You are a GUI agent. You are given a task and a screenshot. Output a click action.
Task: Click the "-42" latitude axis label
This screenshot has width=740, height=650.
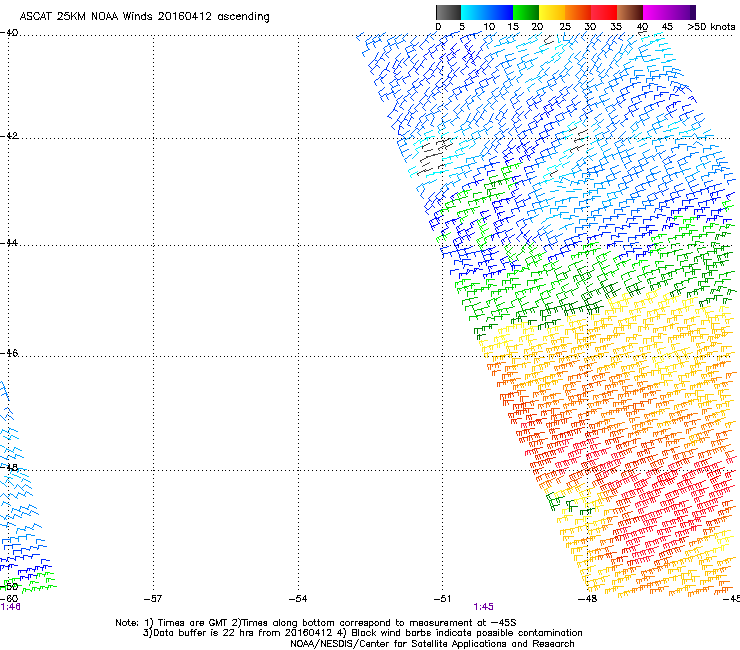pos(9,136)
